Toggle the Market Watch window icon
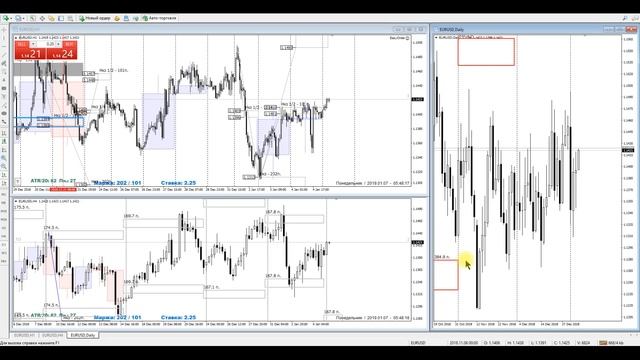 click(x=33, y=18)
